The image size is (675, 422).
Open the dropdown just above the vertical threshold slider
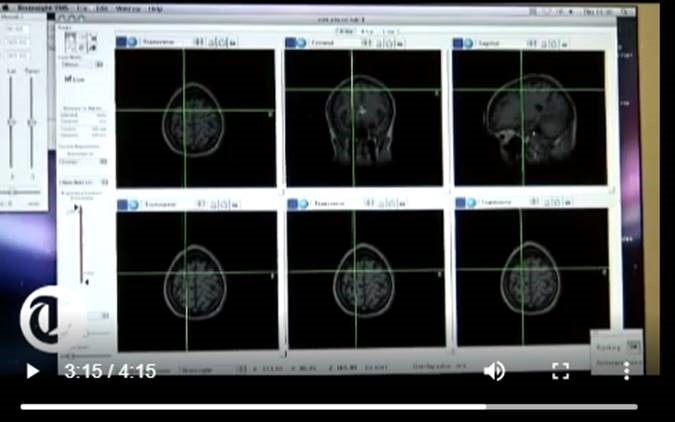tap(84, 182)
